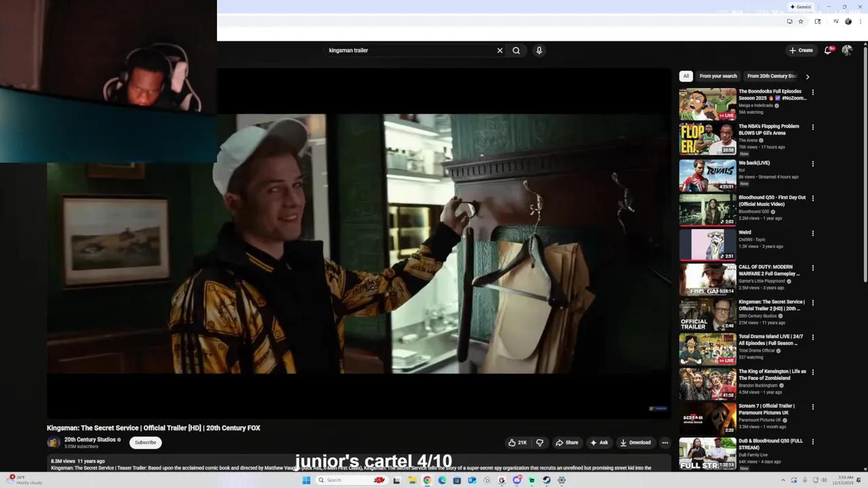
Task: Open The Boondocks Full Episodes thumbnail
Action: pos(707,104)
